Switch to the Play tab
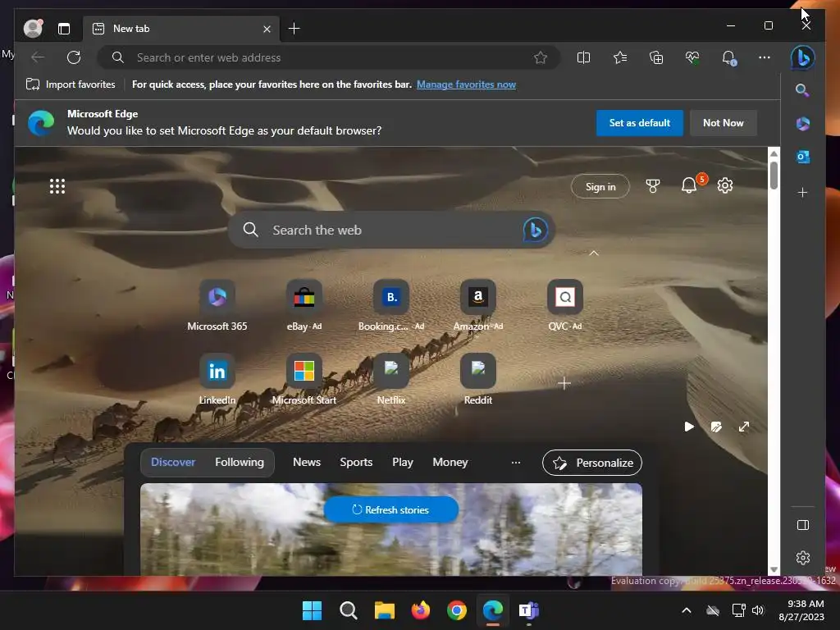Screen dimensions: 840x630 402,462
